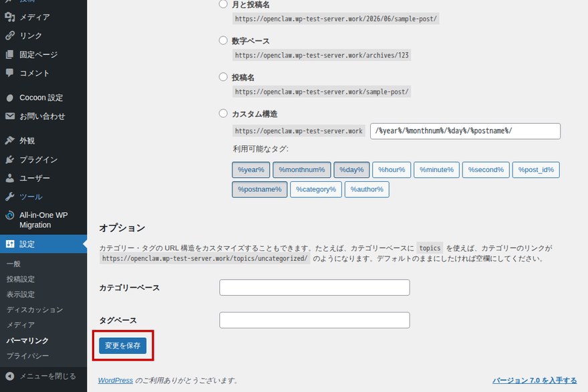Click the タグベース input field
This screenshot has height=392, width=588.
tap(315, 320)
